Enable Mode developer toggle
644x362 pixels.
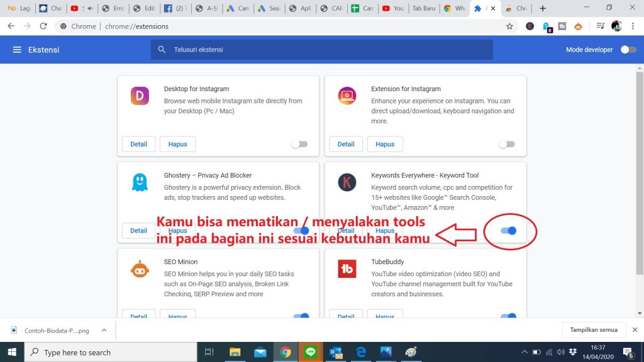tap(628, 50)
